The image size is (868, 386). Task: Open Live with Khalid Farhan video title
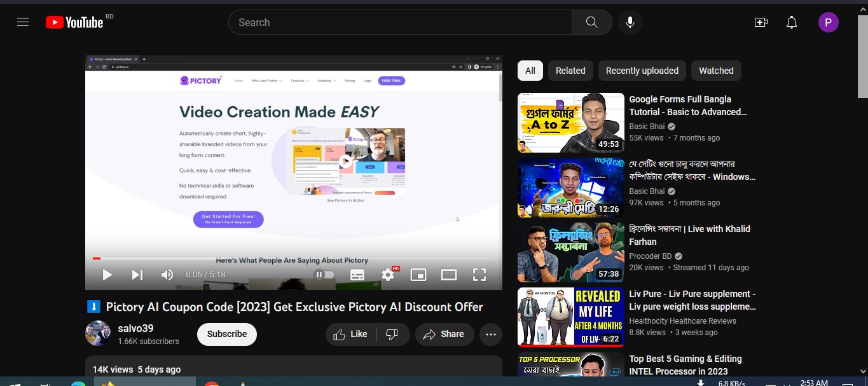coord(690,235)
